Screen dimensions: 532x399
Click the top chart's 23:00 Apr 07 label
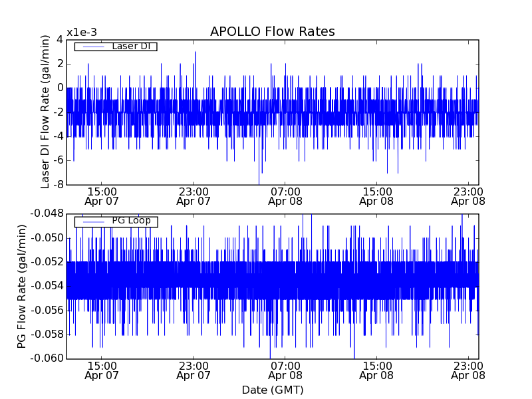tap(194, 196)
